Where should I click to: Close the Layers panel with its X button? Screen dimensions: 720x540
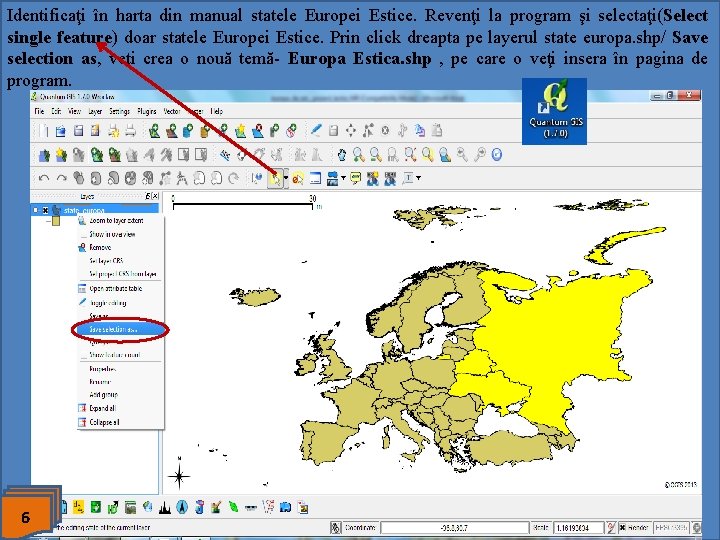point(155,196)
